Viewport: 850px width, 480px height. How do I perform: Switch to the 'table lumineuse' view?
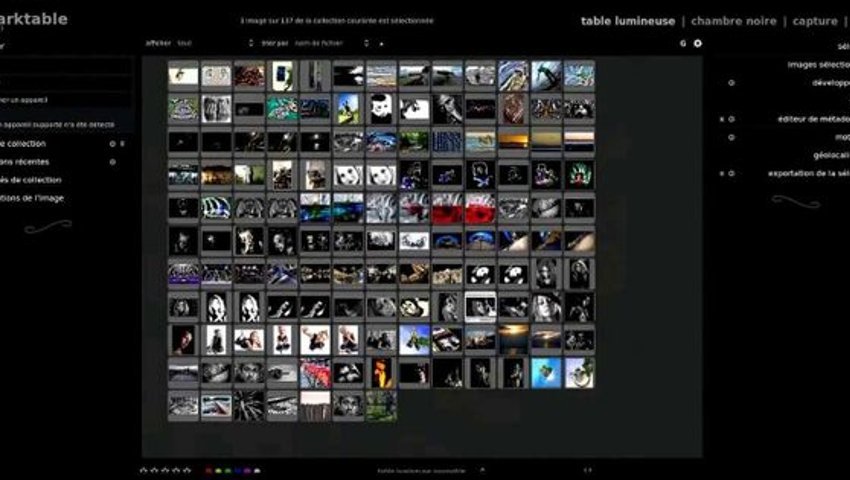click(x=628, y=21)
